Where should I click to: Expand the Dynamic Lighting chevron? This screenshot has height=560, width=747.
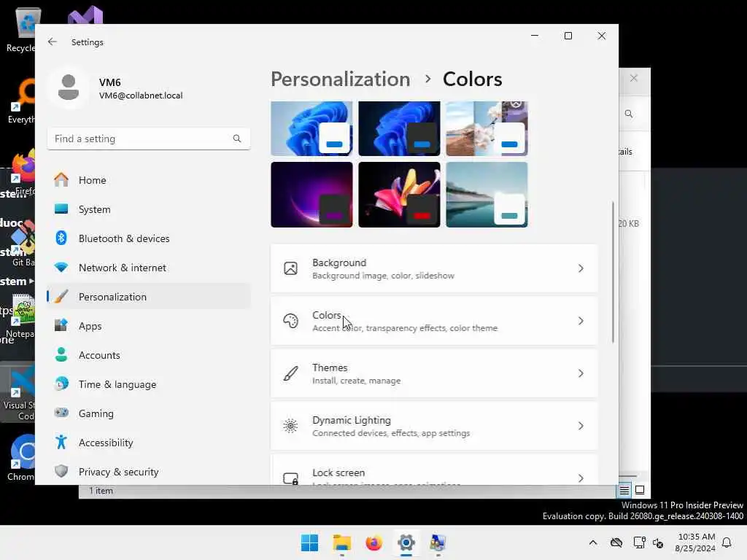[581, 426]
